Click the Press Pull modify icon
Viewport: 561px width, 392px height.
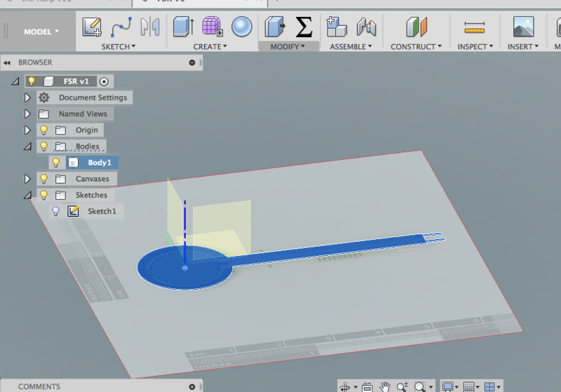(275, 27)
